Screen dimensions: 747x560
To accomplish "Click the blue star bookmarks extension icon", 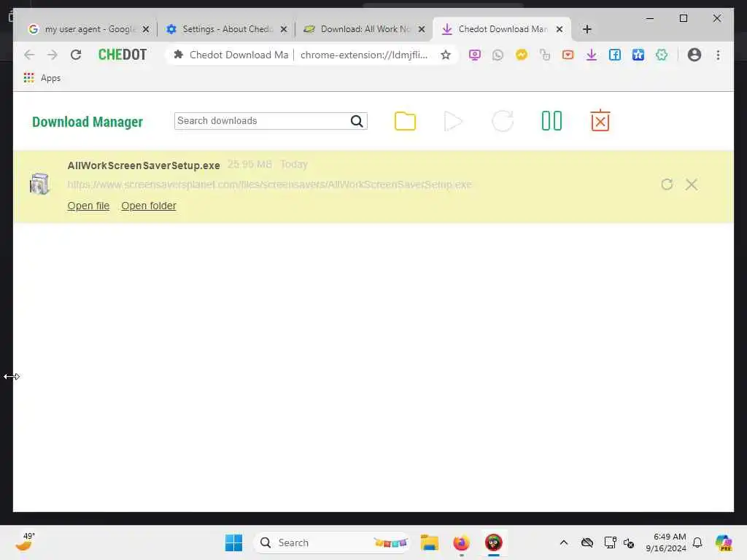I will 638,55.
